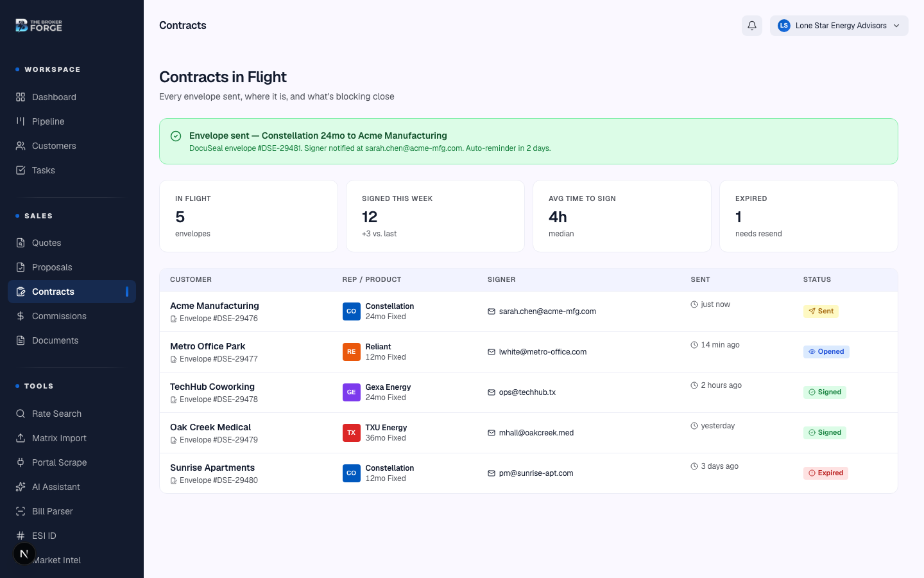
Task: Click the Quotes document icon
Action: [21, 243]
